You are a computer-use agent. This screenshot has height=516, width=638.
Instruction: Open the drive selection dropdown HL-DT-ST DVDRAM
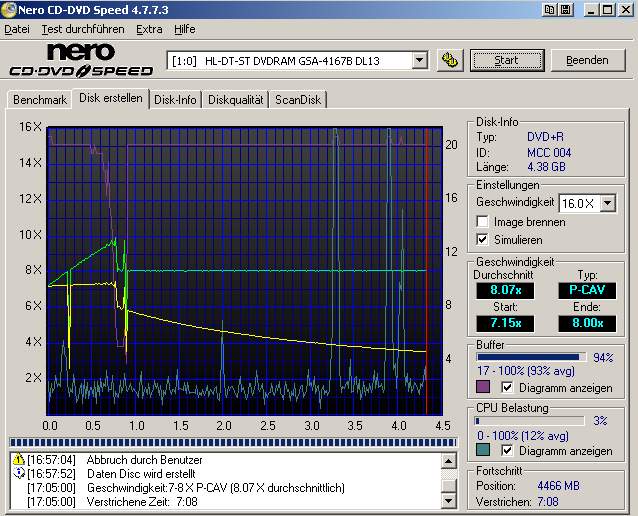[x=420, y=61]
